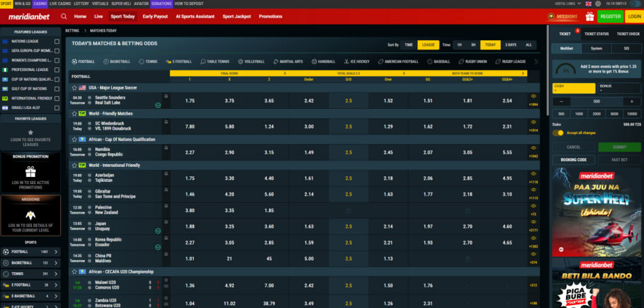Switch language using the UK flag icon

tap(589, 4)
